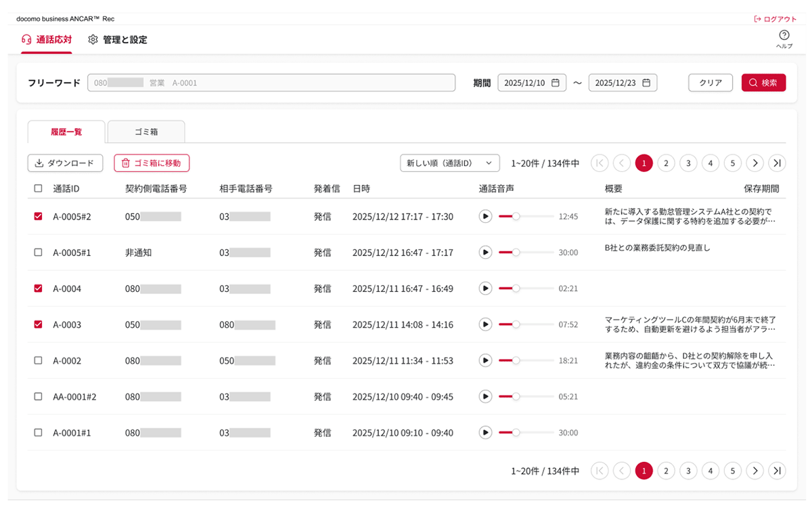Check the box for call A-0002
The width and height of the screenshot is (812, 508).
tap(38, 360)
